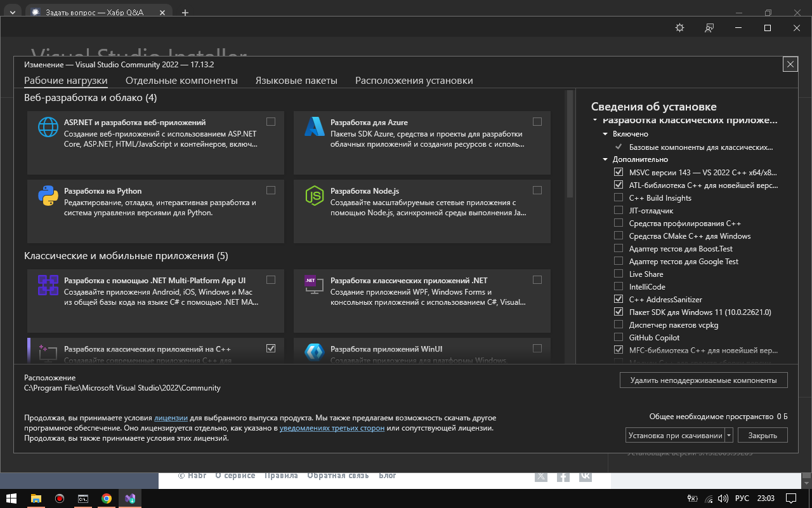Click the C++ desktop development workload icon
812x508 pixels.
click(48, 353)
